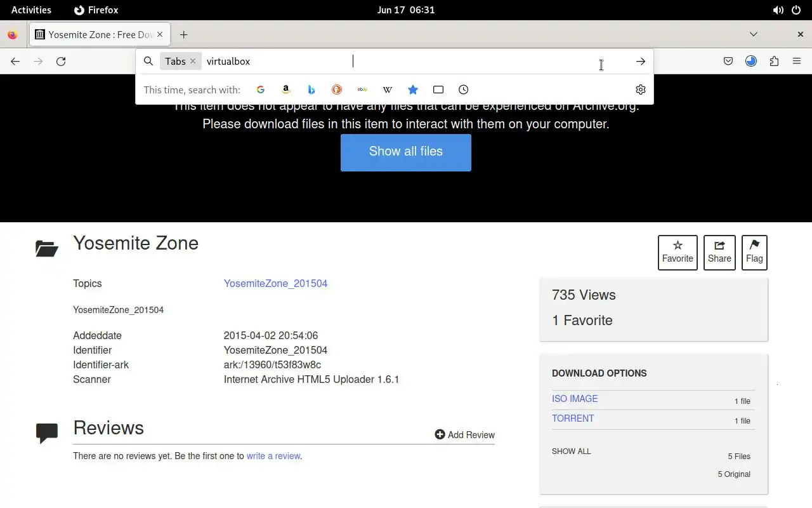Screen dimensions: 812x508
Task: Expand the list all tabs chevron
Action: click(x=754, y=34)
